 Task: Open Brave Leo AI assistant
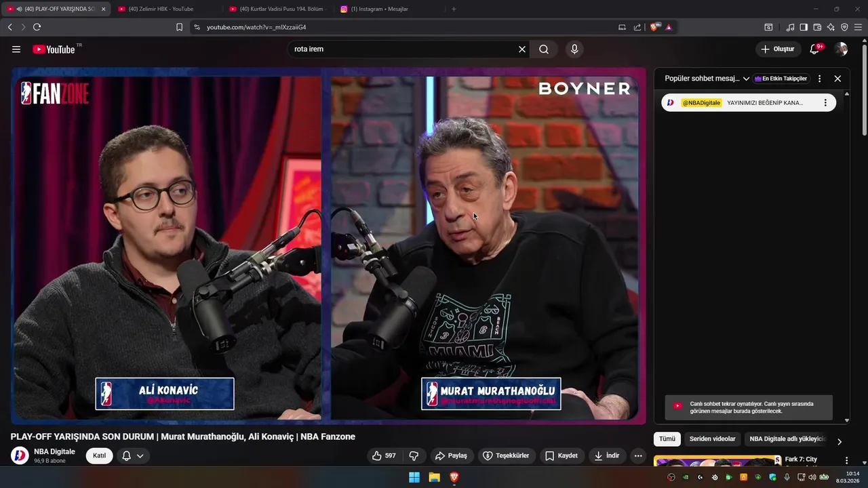[831, 27]
